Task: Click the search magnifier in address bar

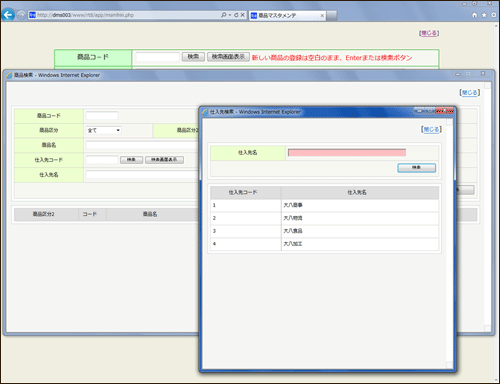Action: [224, 15]
